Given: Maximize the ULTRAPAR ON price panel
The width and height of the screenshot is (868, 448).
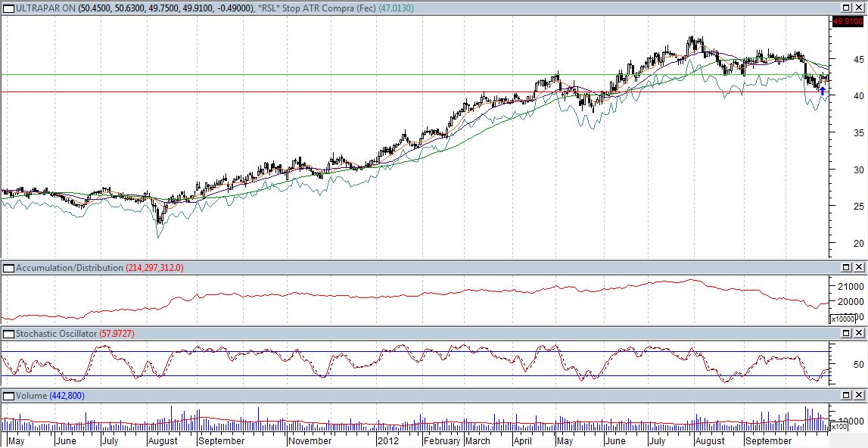Looking at the screenshot, I should tap(846, 7).
